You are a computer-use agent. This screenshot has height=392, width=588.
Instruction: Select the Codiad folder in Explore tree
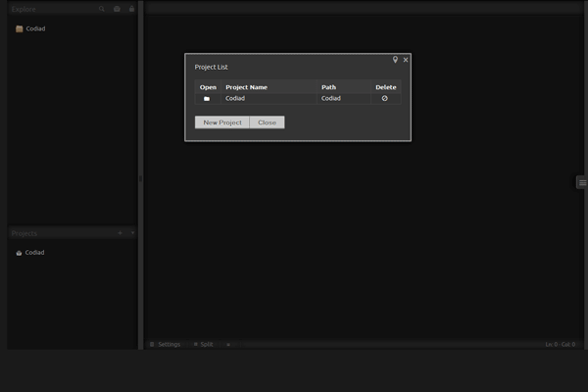point(35,28)
